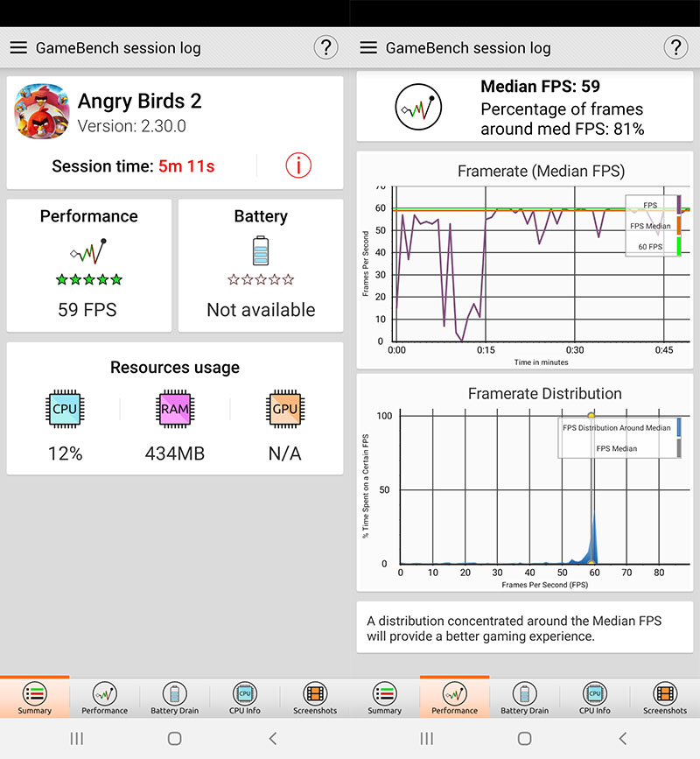Image resolution: width=700 pixels, height=759 pixels.
Task: Tap the Session time 5m 11s text
Action: (133, 166)
